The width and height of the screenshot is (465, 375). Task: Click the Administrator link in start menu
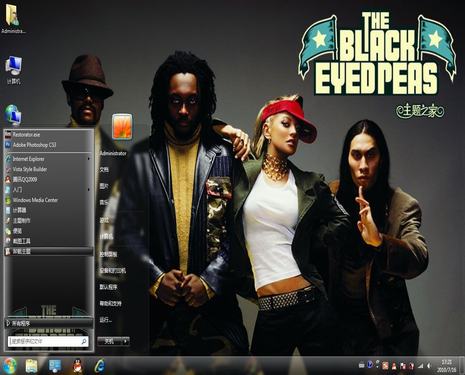pyautogui.click(x=113, y=154)
